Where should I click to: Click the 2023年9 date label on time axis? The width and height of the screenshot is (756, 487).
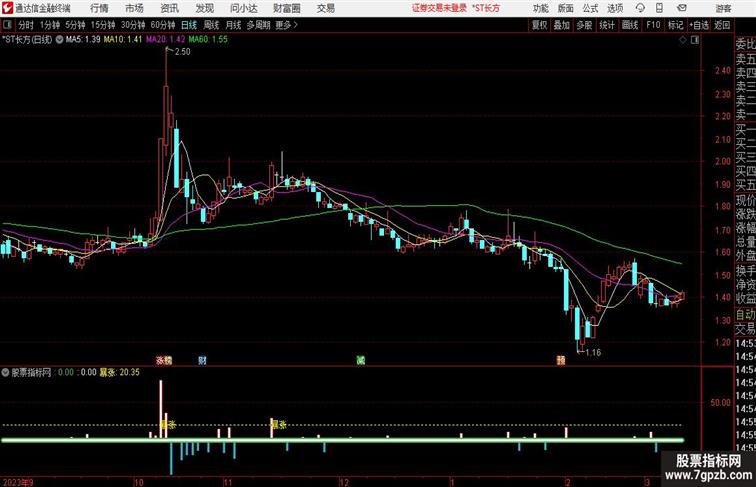[18, 482]
